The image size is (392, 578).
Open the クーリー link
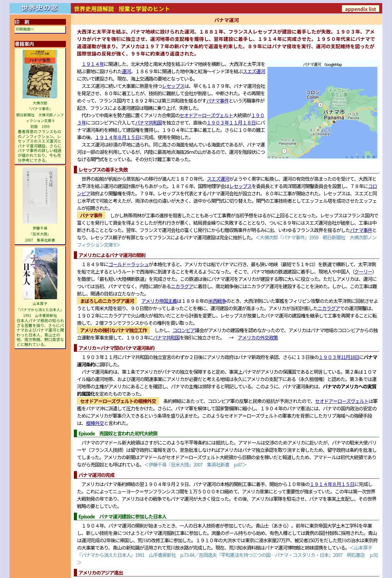click(363, 272)
